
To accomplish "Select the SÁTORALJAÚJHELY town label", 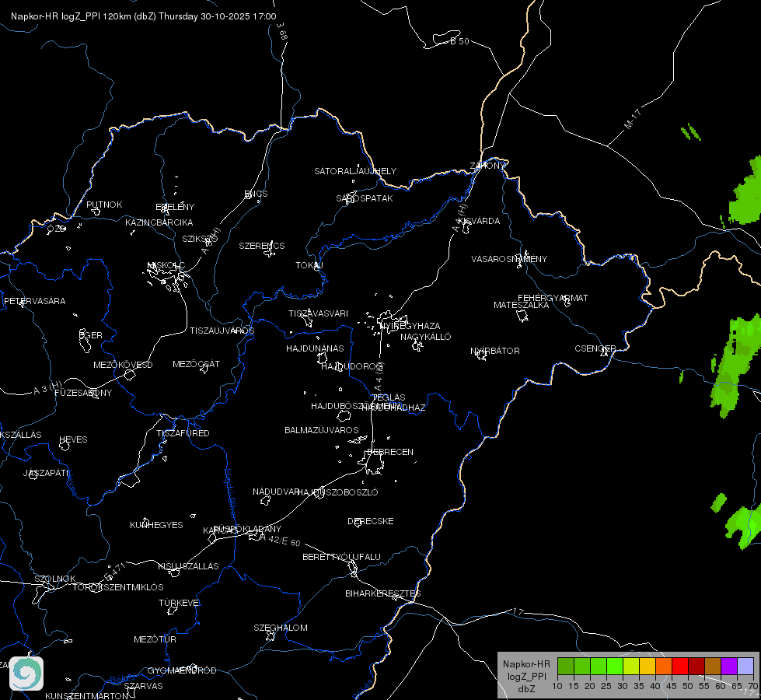I will pos(355,171).
